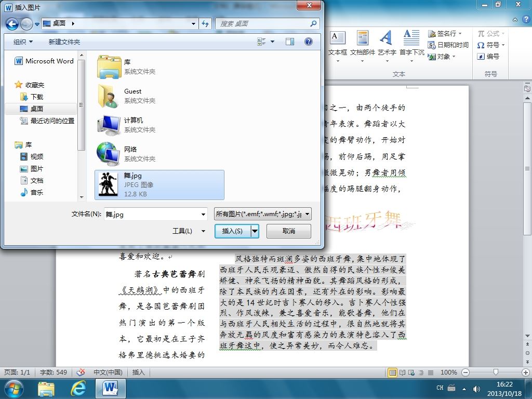Click the zoom in plus button
The image size is (532, 399).
pyautogui.click(x=526, y=373)
